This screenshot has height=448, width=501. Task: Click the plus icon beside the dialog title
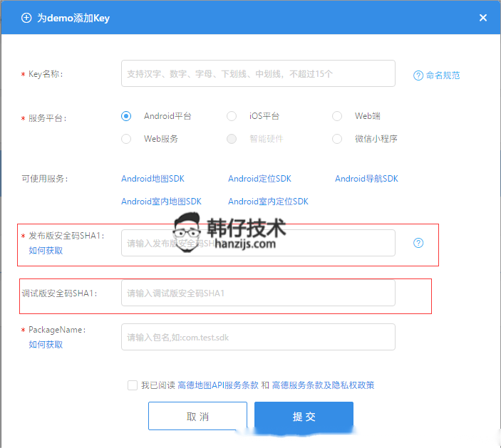click(26, 18)
